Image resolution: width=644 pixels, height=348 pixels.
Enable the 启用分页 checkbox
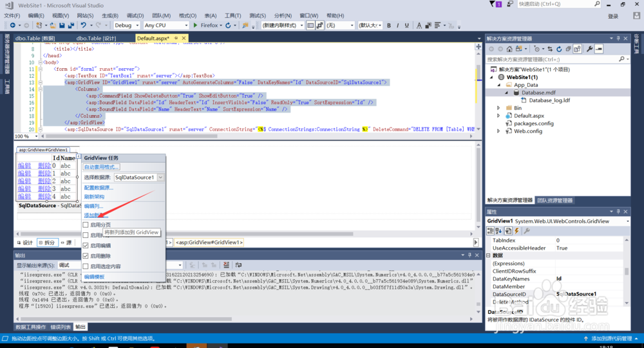pos(86,225)
